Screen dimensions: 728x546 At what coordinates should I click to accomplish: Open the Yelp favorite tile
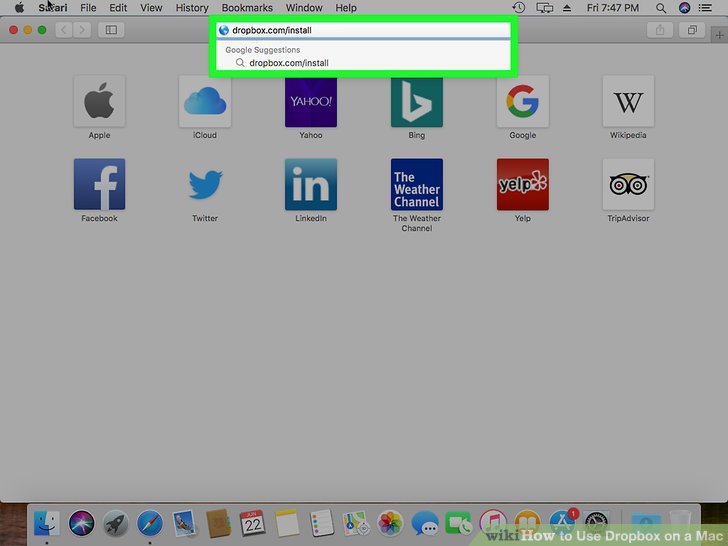(522, 184)
